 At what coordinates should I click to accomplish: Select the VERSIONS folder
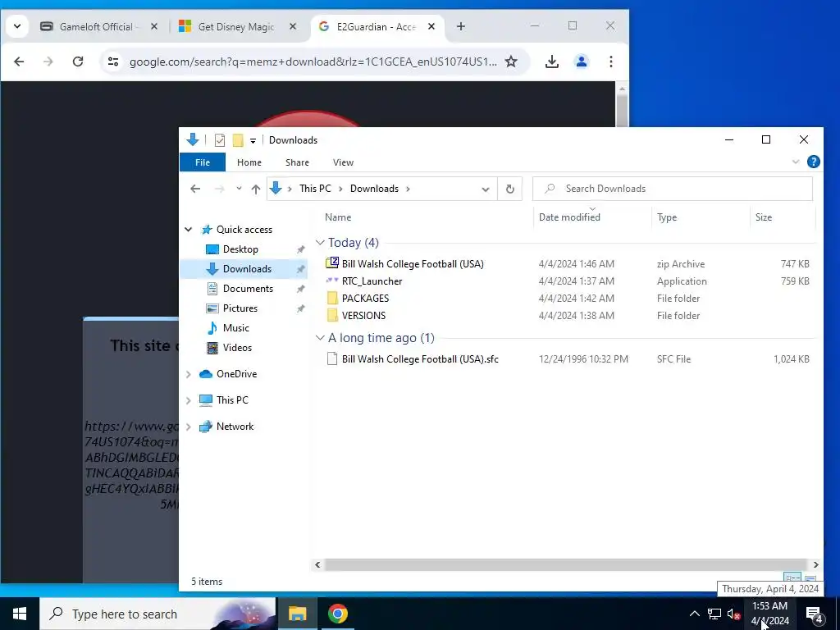click(363, 316)
